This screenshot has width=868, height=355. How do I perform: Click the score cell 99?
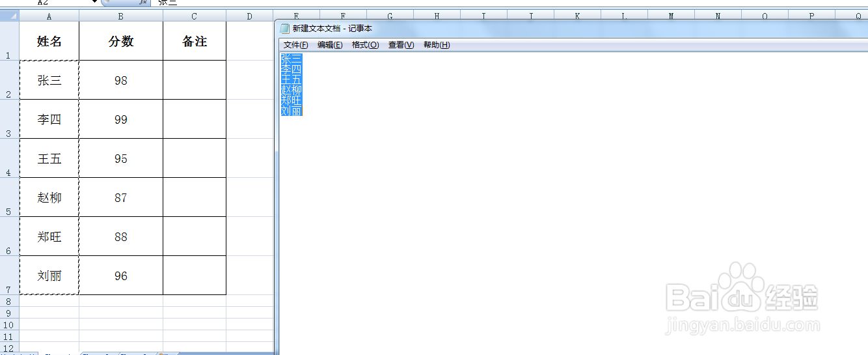point(121,119)
